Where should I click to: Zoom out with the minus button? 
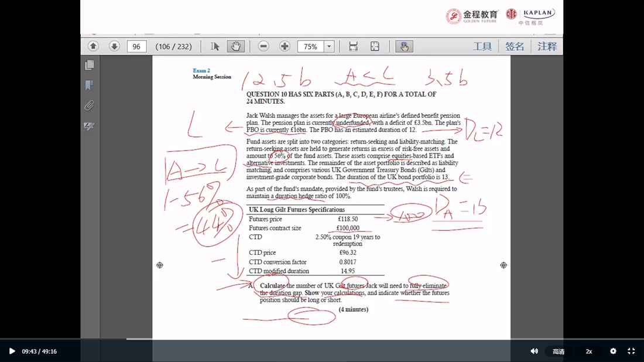pos(263,46)
